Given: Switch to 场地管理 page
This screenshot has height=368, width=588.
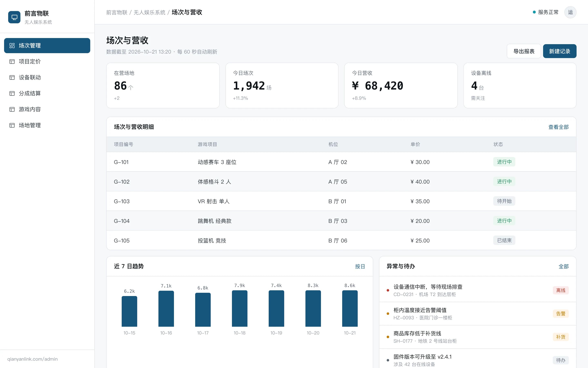Looking at the screenshot, I should tap(47, 125).
